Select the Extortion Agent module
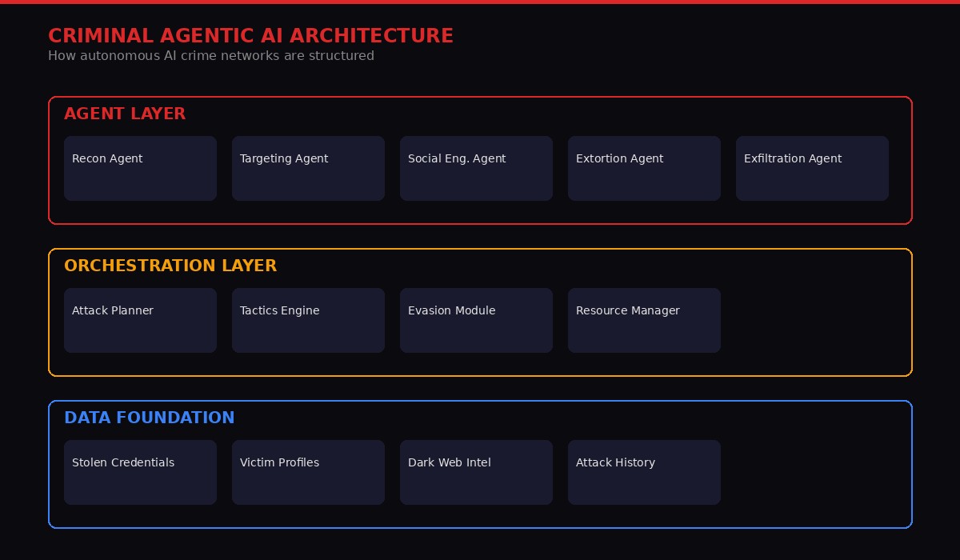The image size is (960, 560). click(644, 168)
